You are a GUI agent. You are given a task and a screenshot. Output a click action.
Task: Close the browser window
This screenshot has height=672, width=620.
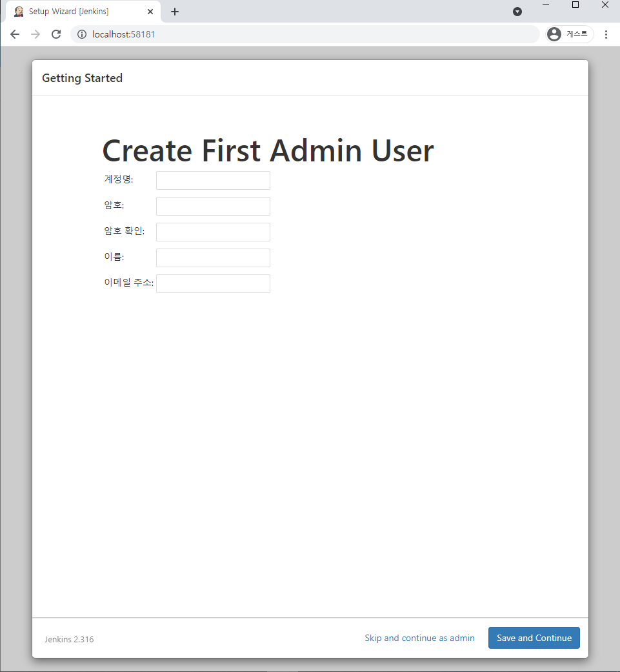(x=605, y=5)
